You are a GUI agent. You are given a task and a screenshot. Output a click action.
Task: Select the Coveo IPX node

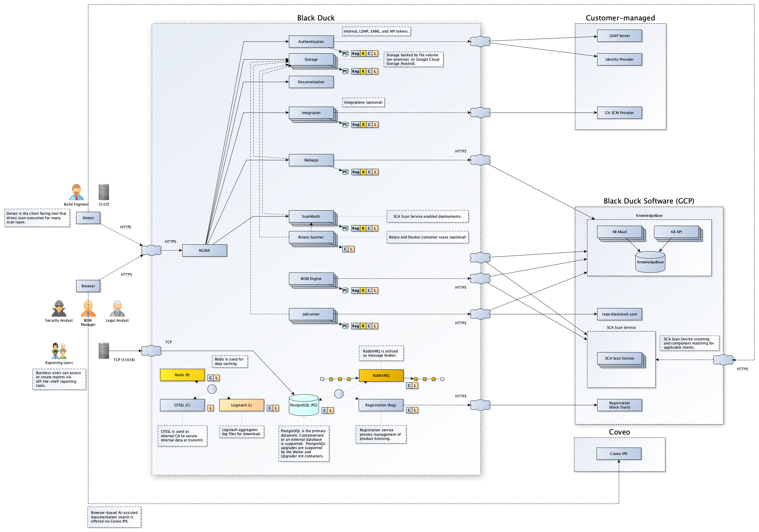tap(619, 454)
